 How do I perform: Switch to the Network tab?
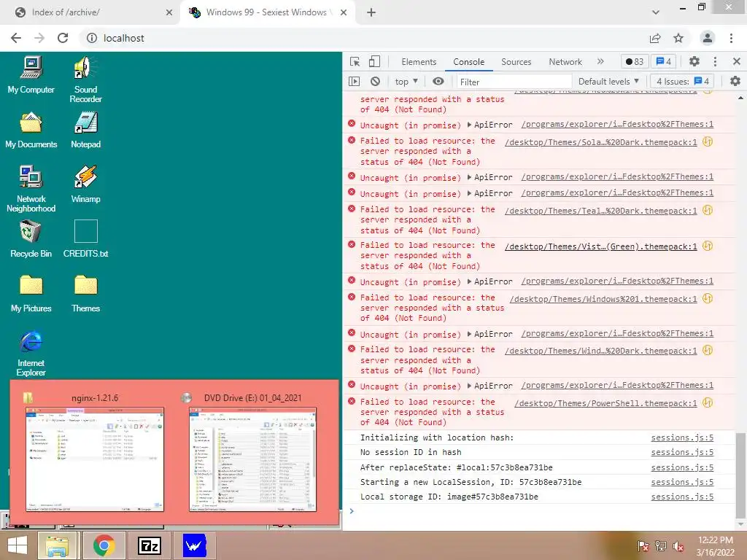coord(565,61)
